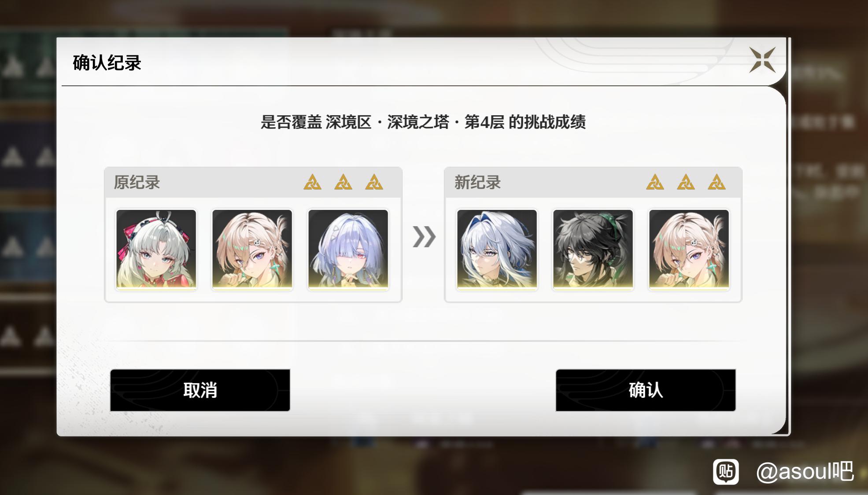The image size is (868, 495).
Task: Select the red-ribbon gray-haired character portrait
Action: (156, 249)
